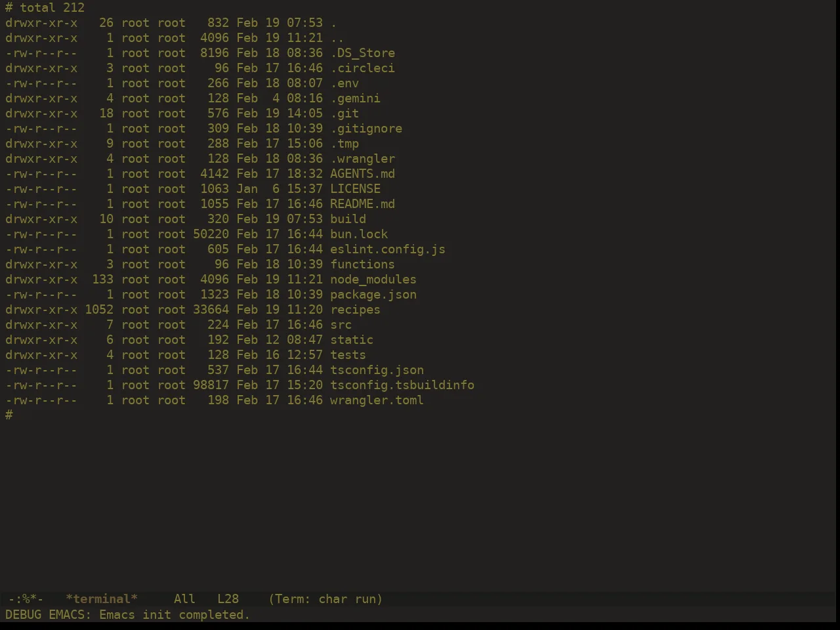Click the time 15:20 on tsconfig.tsbuildinfo row
This screenshot has width=840, height=630.
click(x=304, y=385)
